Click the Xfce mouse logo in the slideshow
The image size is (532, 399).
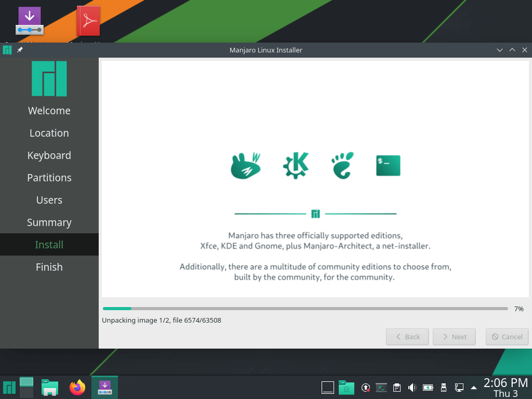click(245, 164)
